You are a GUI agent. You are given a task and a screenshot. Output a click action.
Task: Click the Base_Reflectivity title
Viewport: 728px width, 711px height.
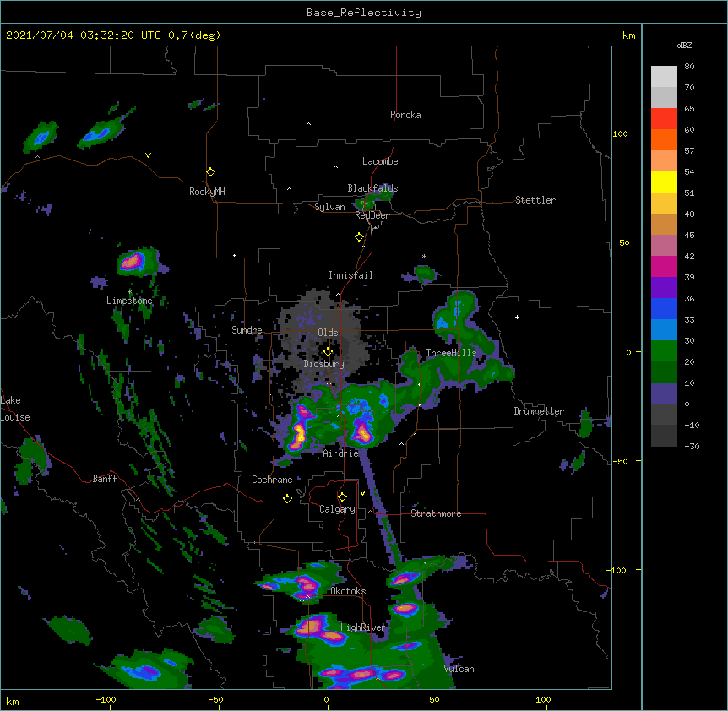pyautogui.click(x=364, y=13)
